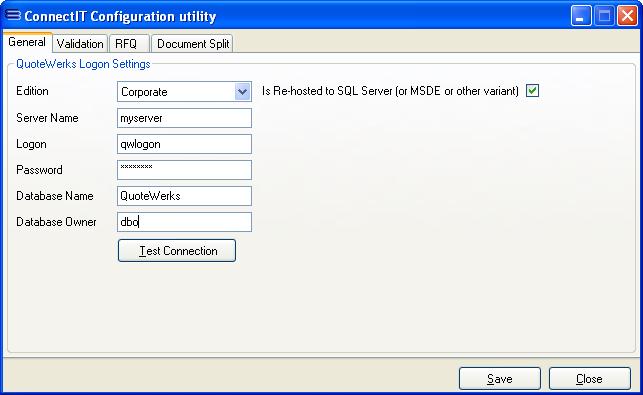This screenshot has height=395, width=643.
Task: Open the Validation tab
Action: click(x=80, y=43)
